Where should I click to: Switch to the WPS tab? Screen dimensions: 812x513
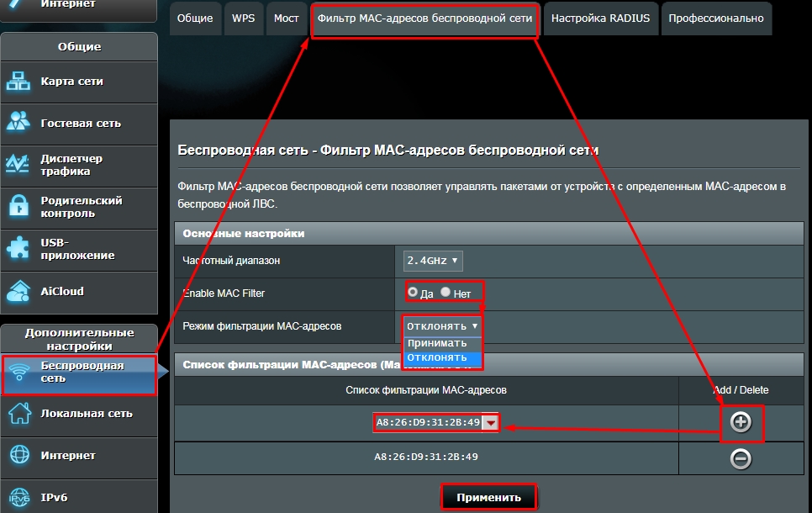click(244, 19)
